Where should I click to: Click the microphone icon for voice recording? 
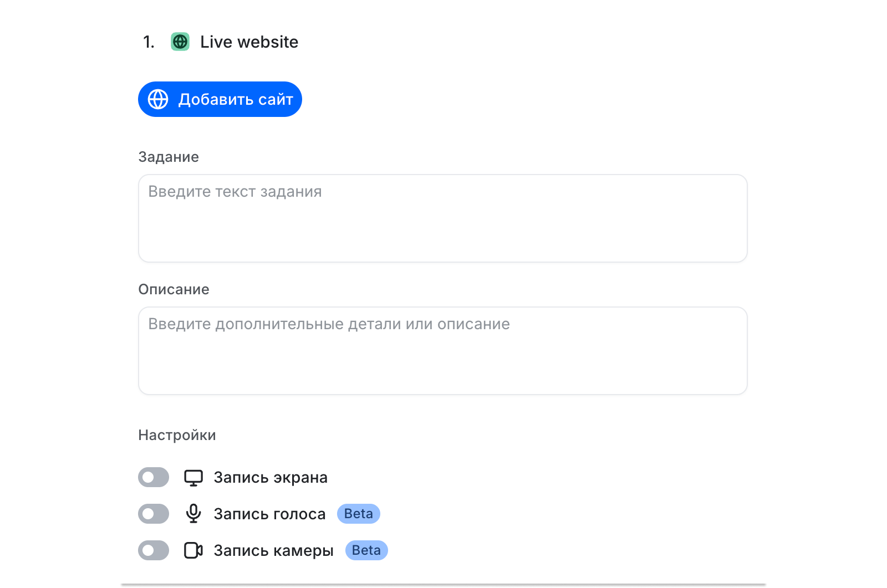pyautogui.click(x=193, y=514)
